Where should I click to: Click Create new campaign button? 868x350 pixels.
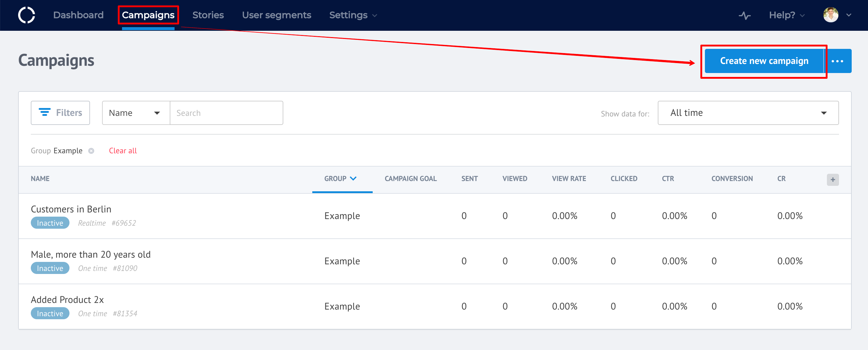pyautogui.click(x=764, y=61)
